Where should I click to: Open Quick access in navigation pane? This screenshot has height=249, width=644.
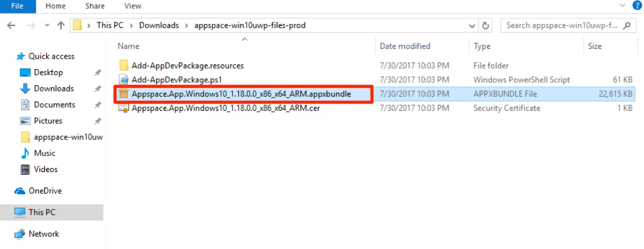[51, 56]
